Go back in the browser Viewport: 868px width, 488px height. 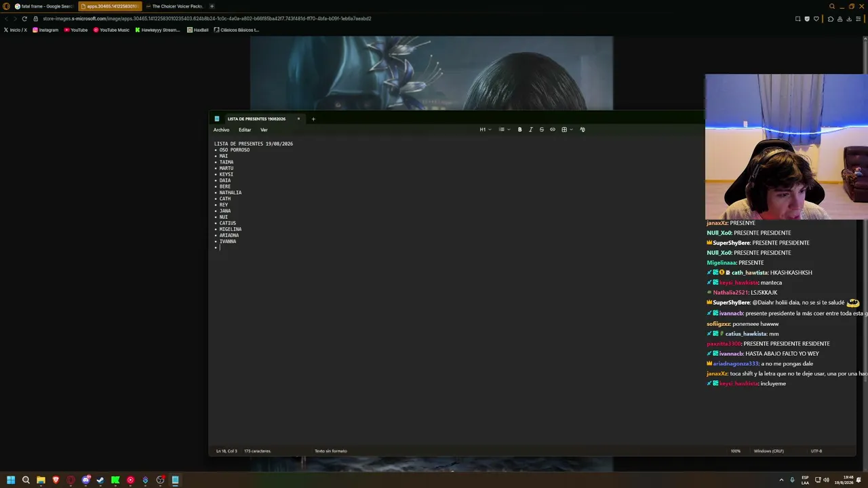click(6, 18)
